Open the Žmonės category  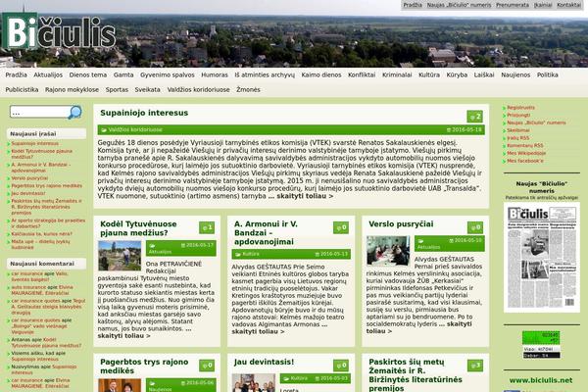tap(248, 89)
